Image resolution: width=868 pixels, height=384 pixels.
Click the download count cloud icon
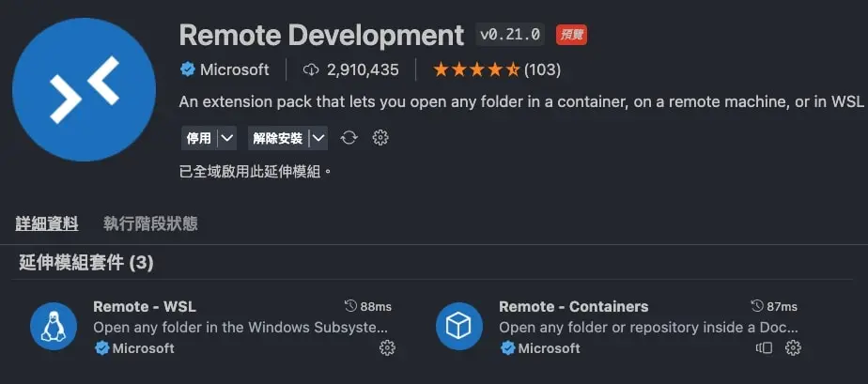click(312, 69)
